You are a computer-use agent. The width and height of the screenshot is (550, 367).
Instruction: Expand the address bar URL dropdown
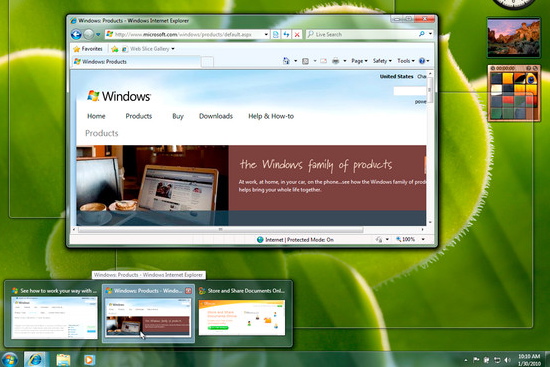(x=266, y=34)
